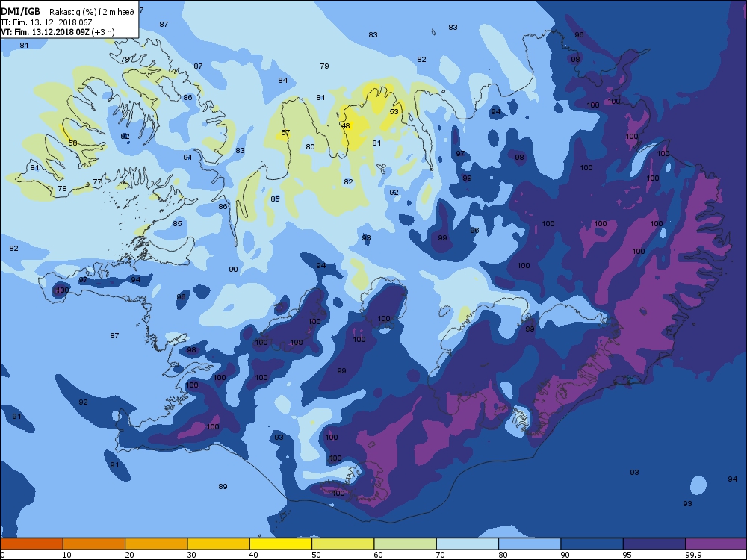Click the humidity value '53' on the map
This screenshot has height=560, width=747.
point(394,111)
